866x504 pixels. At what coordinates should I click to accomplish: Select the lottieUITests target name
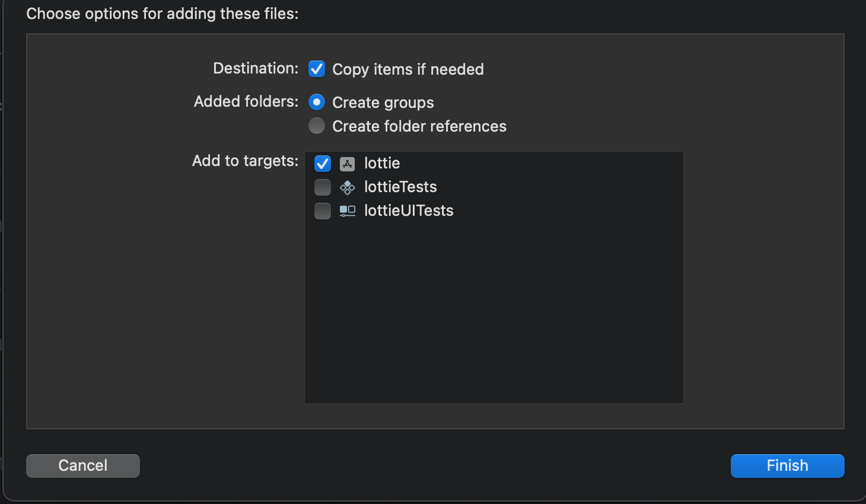[x=409, y=210]
